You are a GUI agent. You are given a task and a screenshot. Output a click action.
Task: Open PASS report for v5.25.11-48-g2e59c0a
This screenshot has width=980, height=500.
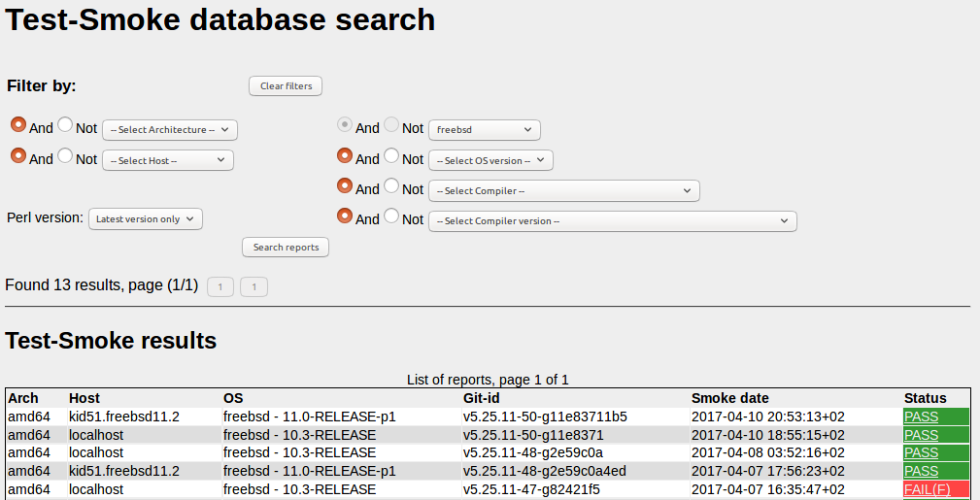pos(921,452)
